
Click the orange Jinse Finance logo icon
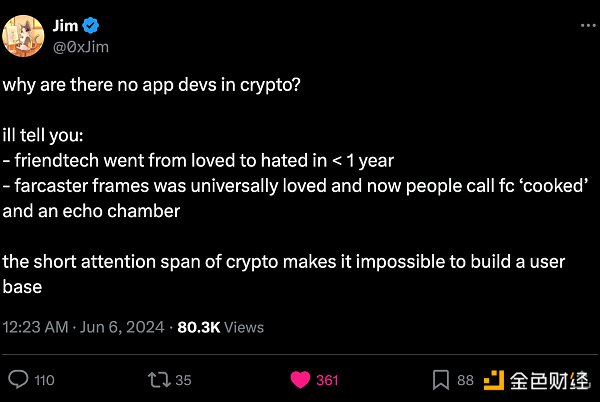[x=493, y=379]
